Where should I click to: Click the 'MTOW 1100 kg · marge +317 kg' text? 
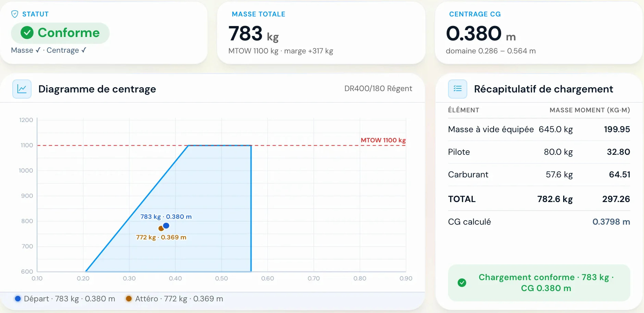(281, 51)
